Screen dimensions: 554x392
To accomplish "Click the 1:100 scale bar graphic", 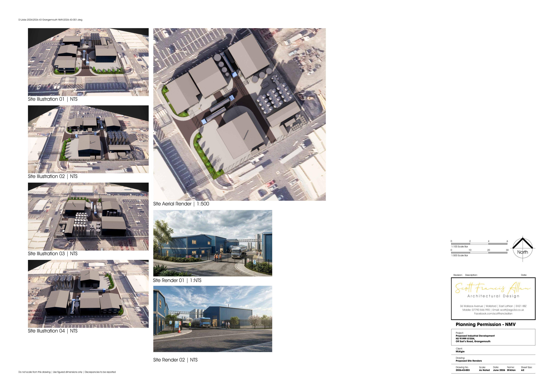I will [x=479, y=244].
